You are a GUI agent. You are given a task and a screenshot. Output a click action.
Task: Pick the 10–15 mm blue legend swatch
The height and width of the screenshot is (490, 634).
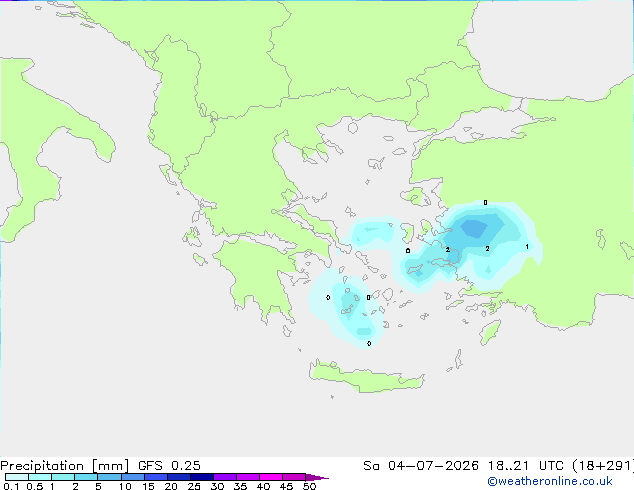point(133,477)
